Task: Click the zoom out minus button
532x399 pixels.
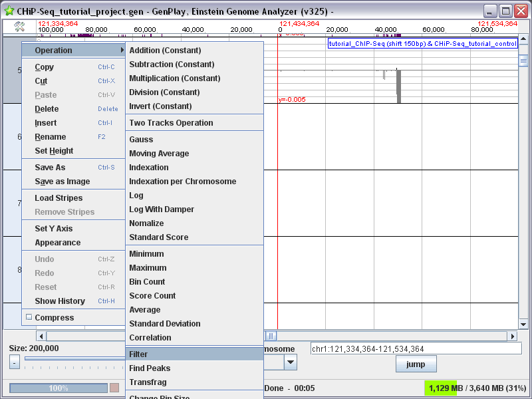Action: (14, 362)
